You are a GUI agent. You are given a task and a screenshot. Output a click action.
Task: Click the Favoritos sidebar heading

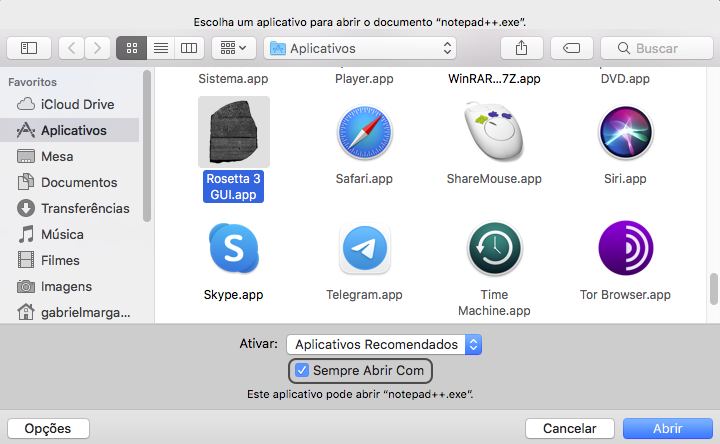[32, 82]
